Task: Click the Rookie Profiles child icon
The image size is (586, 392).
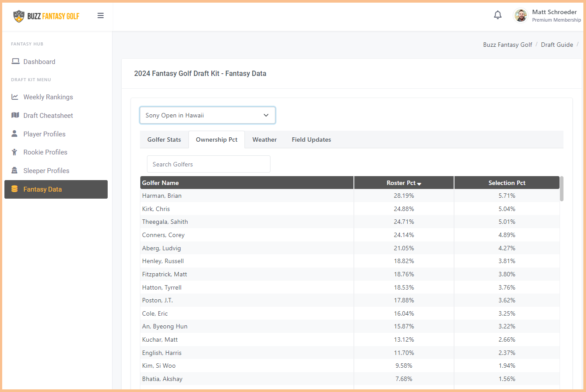Action: tap(15, 152)
